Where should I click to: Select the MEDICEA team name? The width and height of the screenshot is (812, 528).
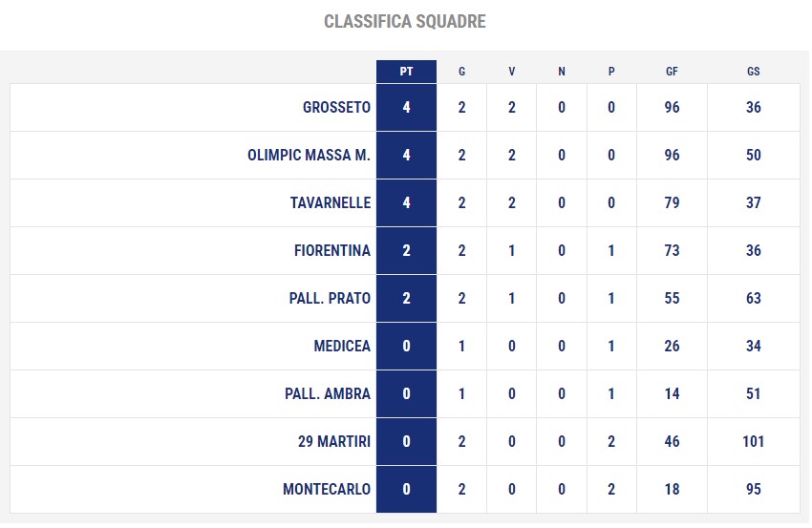342,346
